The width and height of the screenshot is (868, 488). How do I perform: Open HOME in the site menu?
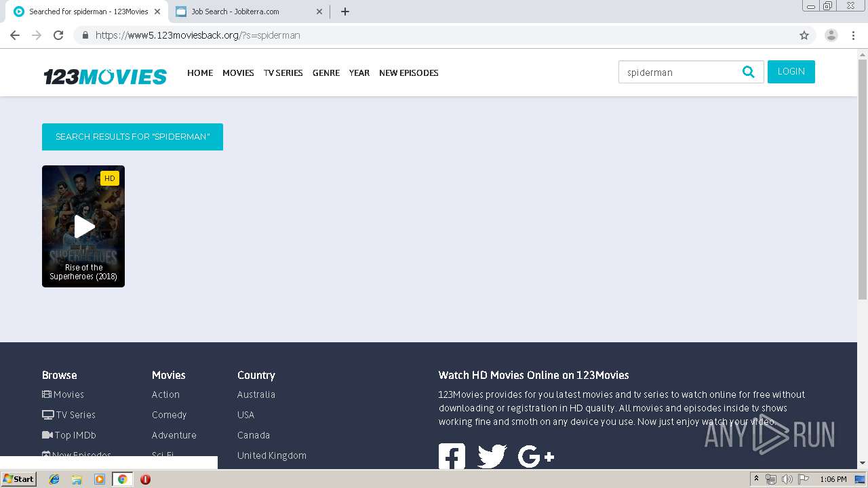point(200,73)
